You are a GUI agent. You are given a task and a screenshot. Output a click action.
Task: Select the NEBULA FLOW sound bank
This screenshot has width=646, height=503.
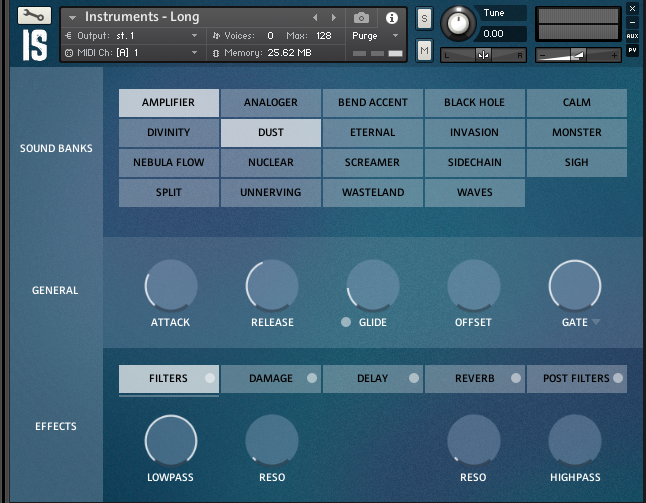[x=169, y=163]
